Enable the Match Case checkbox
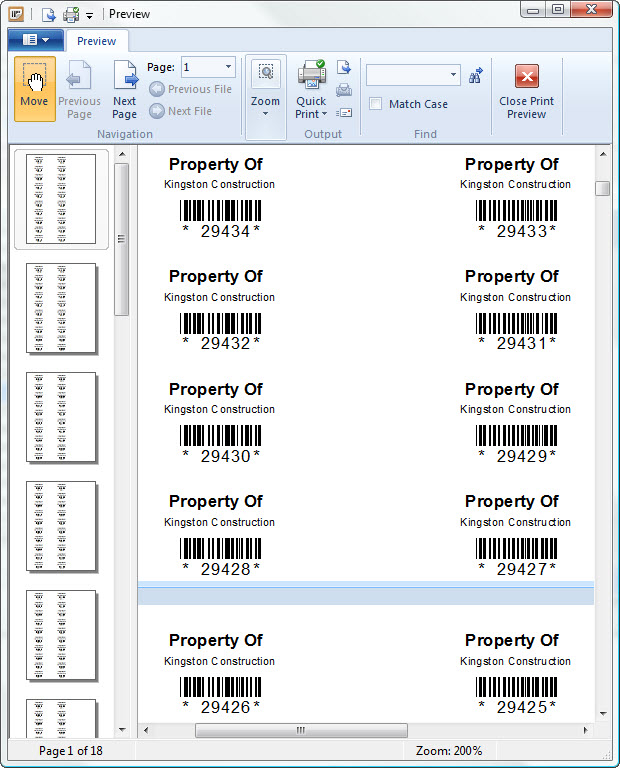This screenshot has height=768, width=620. click(x=376, y=104)
